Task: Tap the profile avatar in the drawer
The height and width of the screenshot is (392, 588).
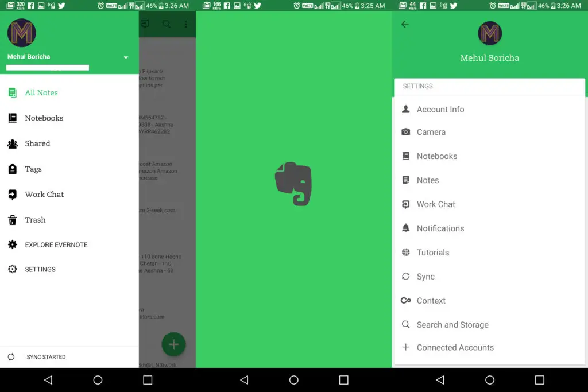Action: point(22,33)
